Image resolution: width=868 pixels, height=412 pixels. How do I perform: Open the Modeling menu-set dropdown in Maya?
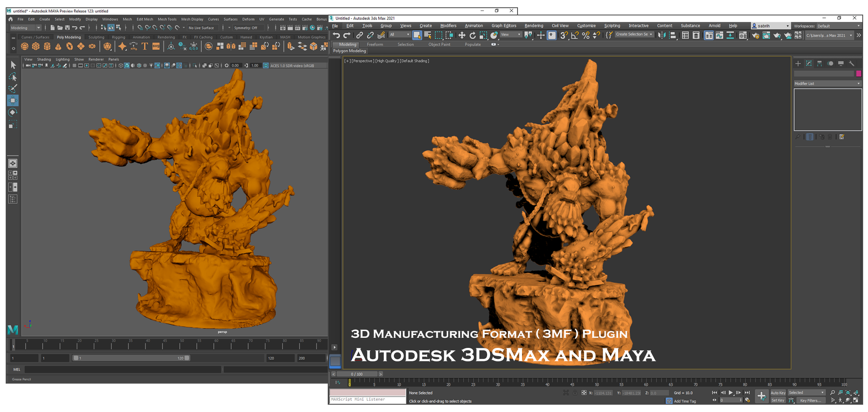tap(26, 28)
